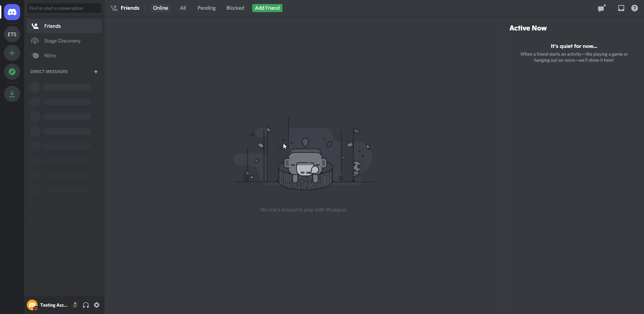644x314 pixels.
Task: Deafen audio with the headphones icon
Action: tap(86, 305)
